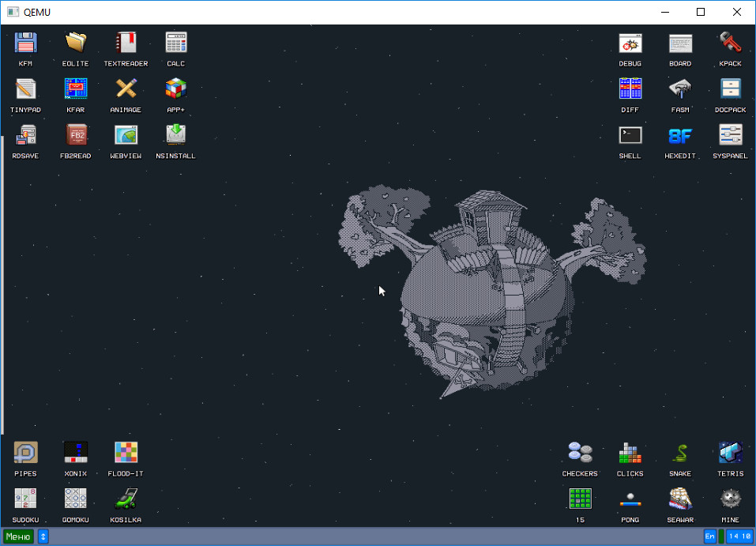Viewport: 756px width, 546px height.
Task: Launch the KFAR file manager icon
Action: 76,88
